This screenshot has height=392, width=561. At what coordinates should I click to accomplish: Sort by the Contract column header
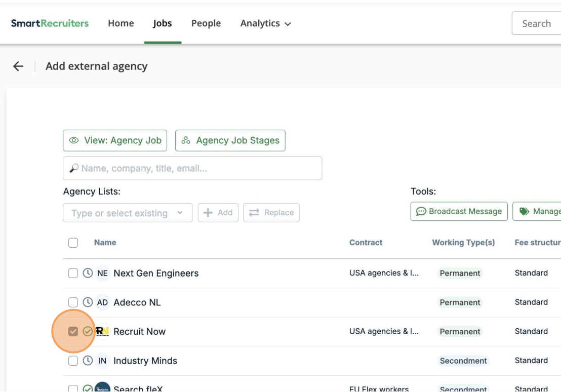366,243
